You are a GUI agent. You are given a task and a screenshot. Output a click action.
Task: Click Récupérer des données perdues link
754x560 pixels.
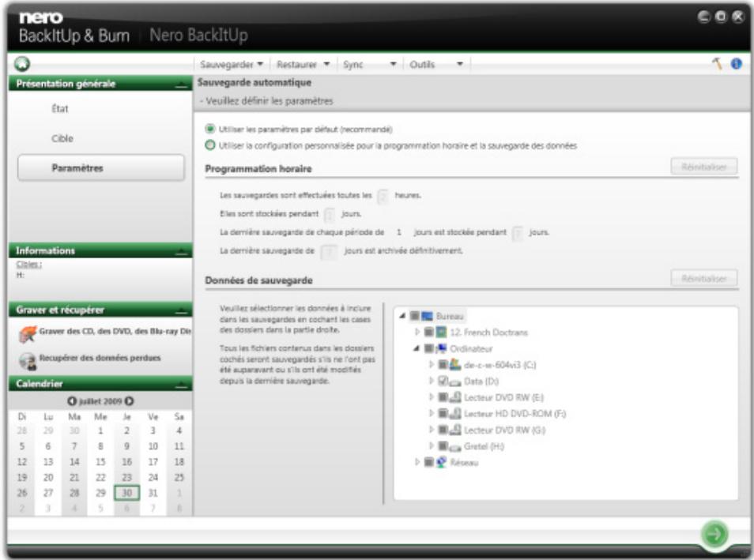100,358
